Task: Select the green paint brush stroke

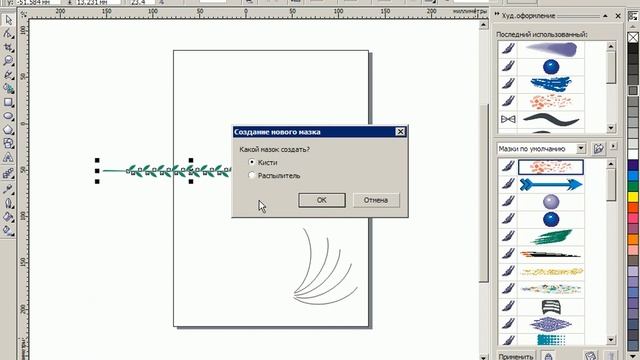Action: click(x=551, y=236)
